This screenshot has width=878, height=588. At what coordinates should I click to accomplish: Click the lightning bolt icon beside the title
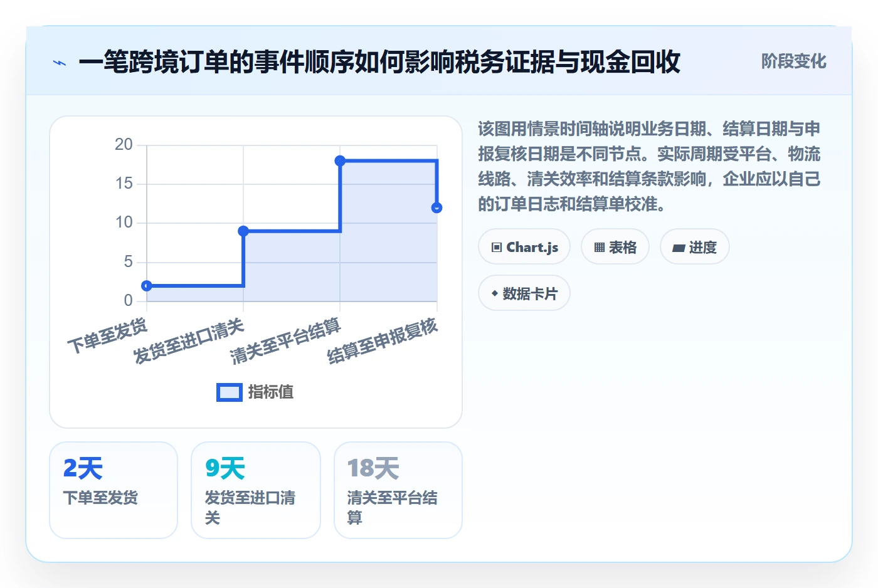pyautogui.click(x=60, y=63)
